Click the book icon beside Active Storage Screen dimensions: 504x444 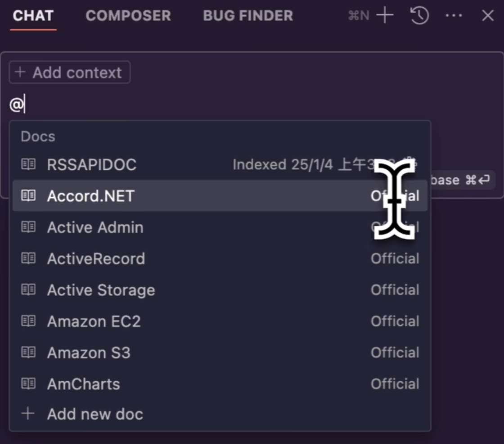(x=28, y=290)
